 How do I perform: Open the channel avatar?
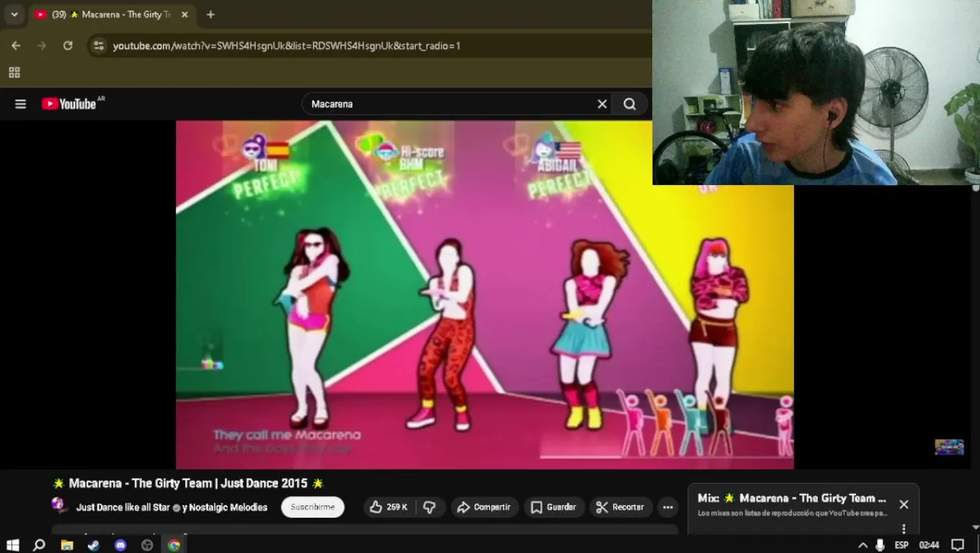(58, 505)
